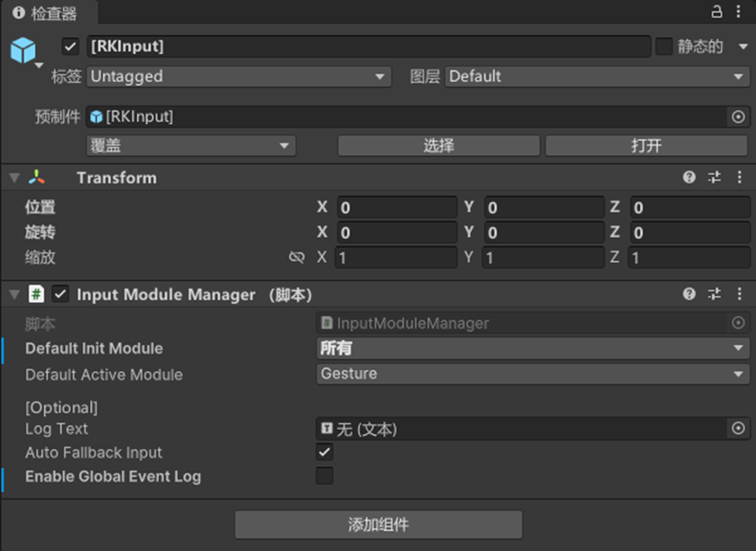Open Default Active Module Gesture dropdown

tap(533, 374)
